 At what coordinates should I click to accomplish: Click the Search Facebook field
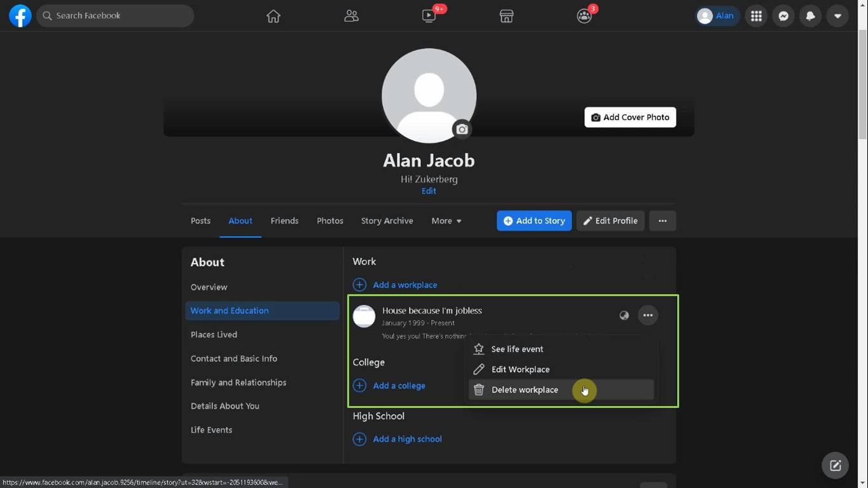(x=115, y=16)
